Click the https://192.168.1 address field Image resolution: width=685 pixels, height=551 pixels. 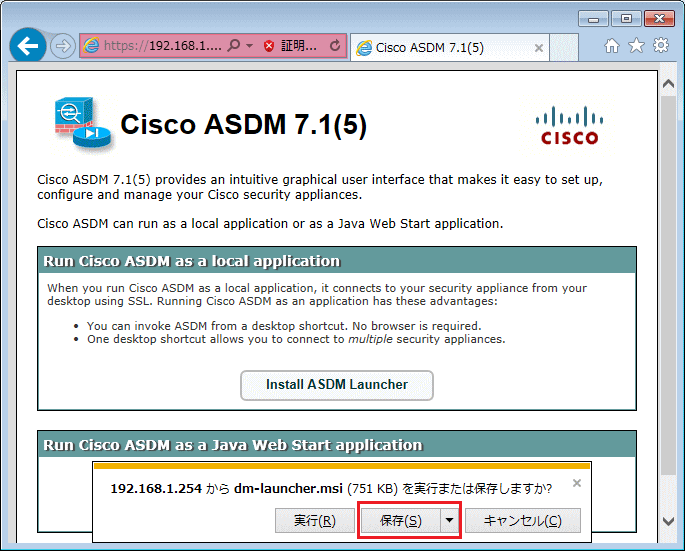tap(163, 45)
